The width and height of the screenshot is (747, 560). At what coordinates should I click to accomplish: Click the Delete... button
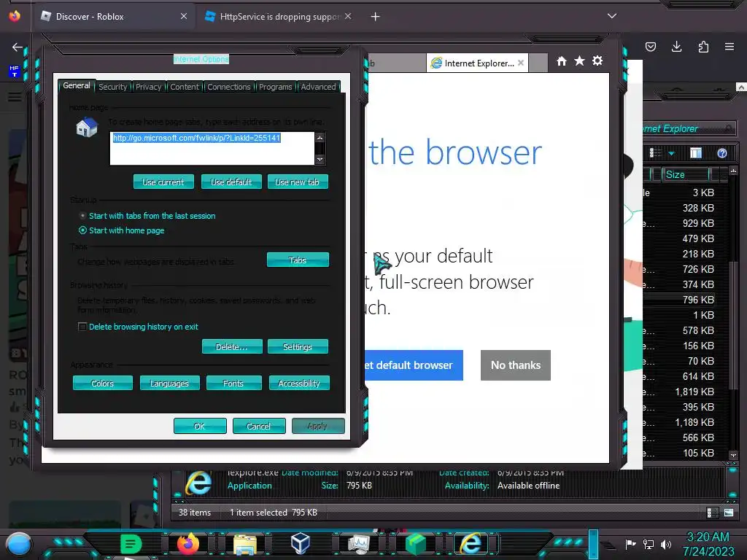(232, 346)
